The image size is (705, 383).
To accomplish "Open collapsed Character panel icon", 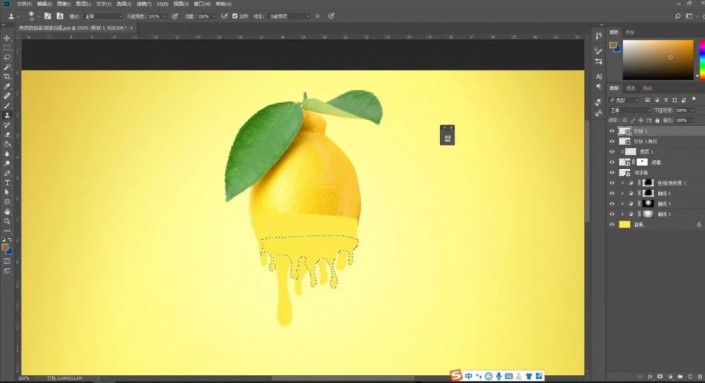I will tap(598, 77).
